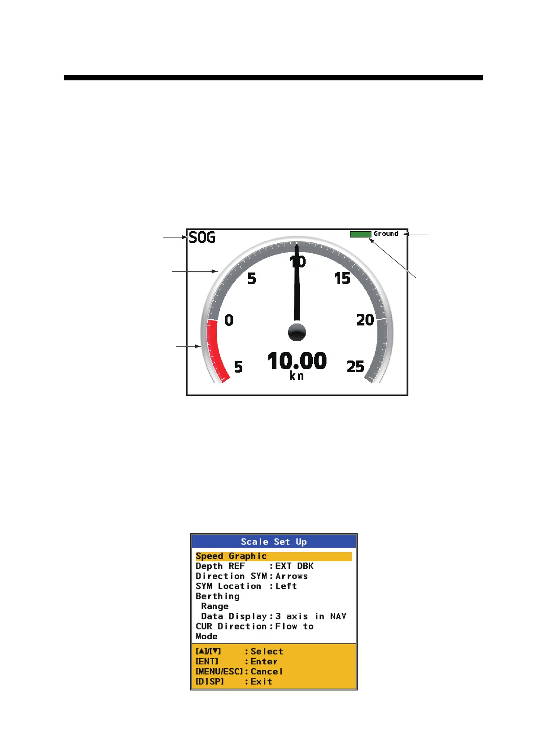Click the kn unit label under the readout
534x756 pixels.
[297, 376]
